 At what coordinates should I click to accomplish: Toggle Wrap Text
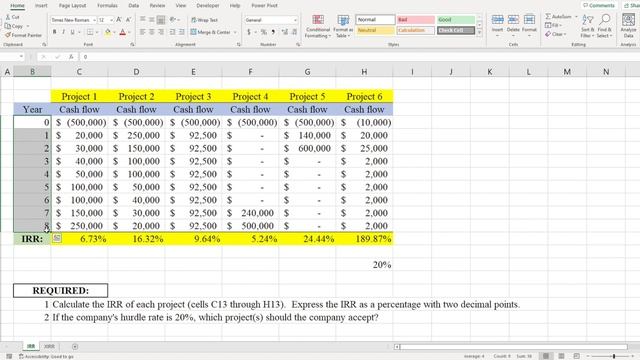point(204,20)
